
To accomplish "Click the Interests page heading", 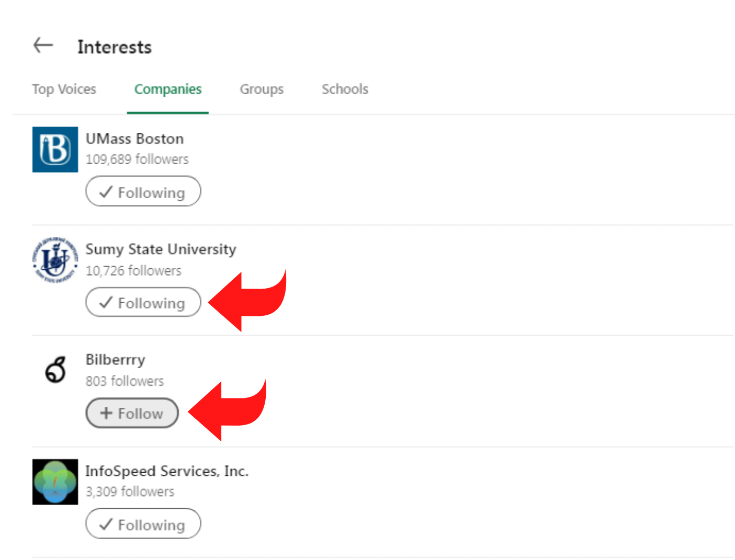I will pyautogui.click(x=115, y=47).
